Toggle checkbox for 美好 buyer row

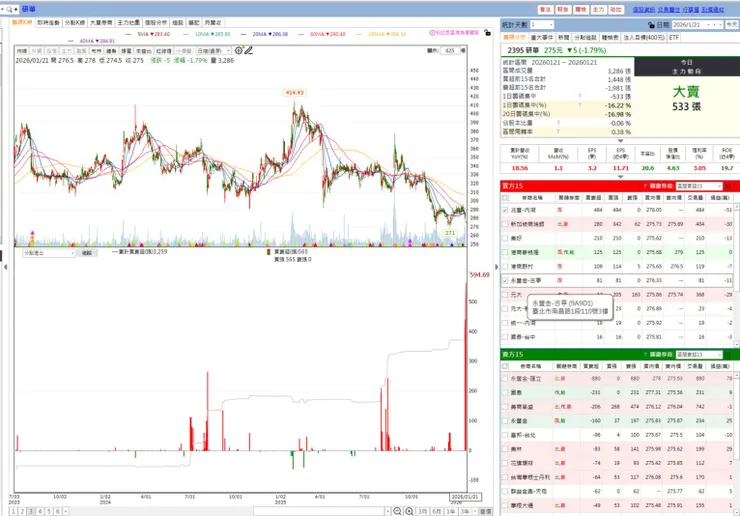point(505,238)
